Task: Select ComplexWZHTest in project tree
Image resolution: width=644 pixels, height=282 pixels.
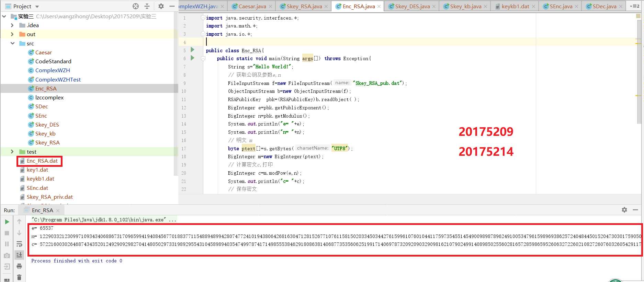Action: 58,79
